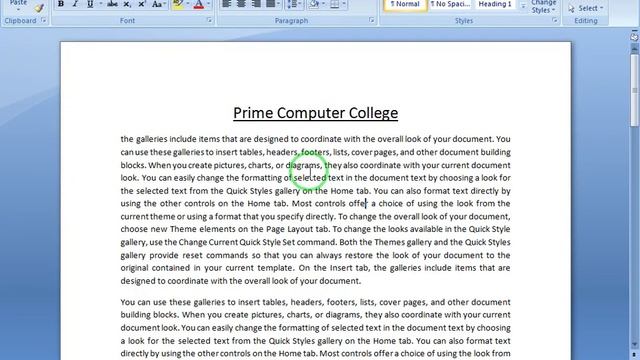
Task: Click the scrollbar down arrow
Action: click(634, 344)
